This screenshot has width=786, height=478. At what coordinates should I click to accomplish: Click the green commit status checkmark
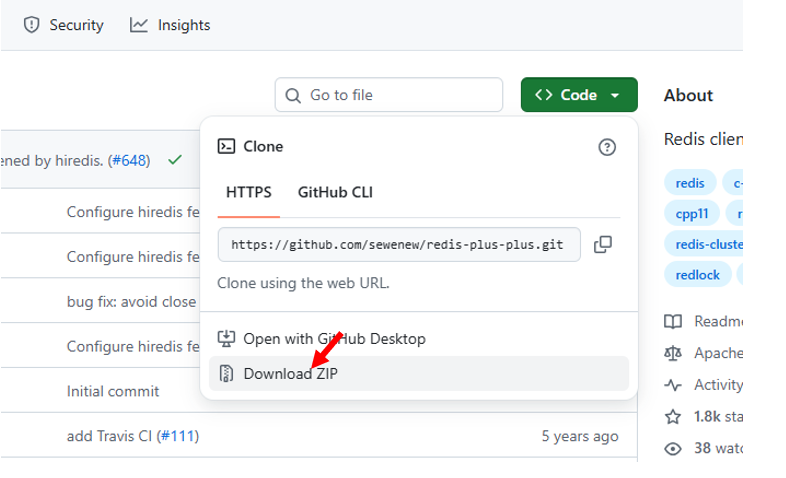click(x=175, y=160)
